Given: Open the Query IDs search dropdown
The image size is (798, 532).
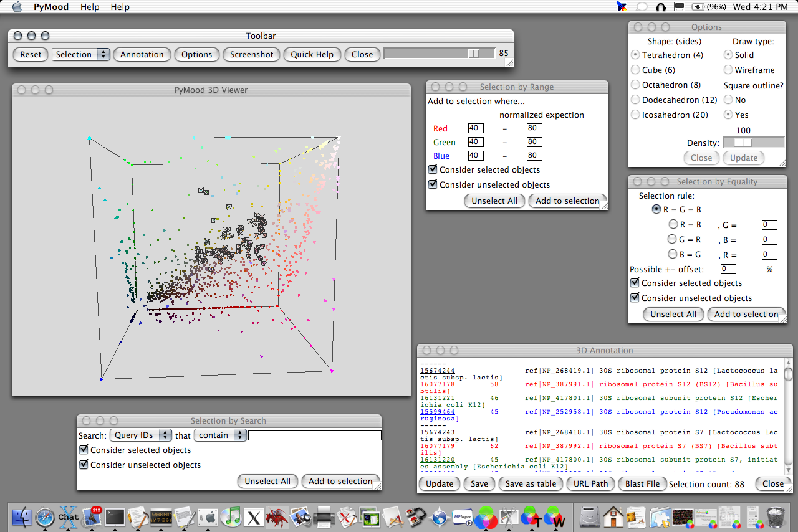Looking at the screenshot, I should coord(140,435).
